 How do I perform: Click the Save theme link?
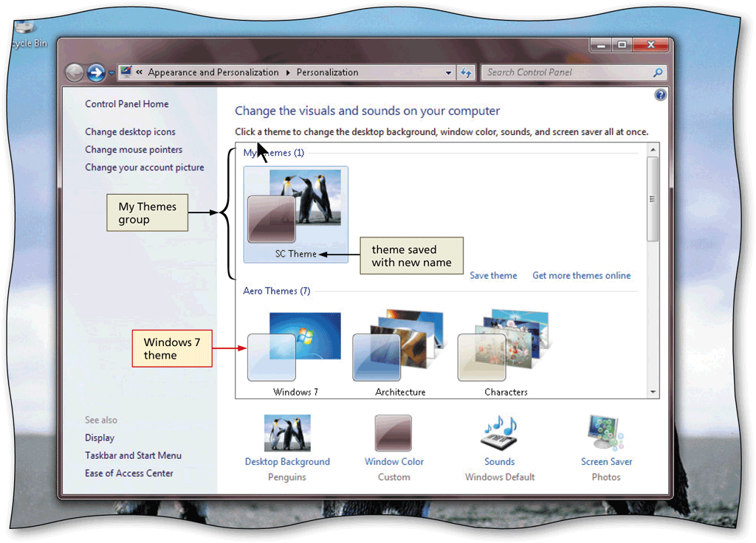pos(493,276)
